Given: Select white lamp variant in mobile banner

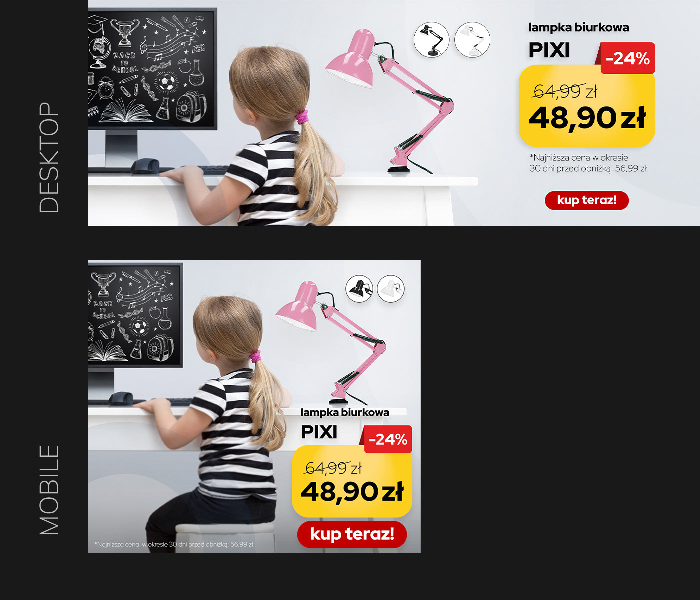Looking at the screenshot, I should coord(391,289).
